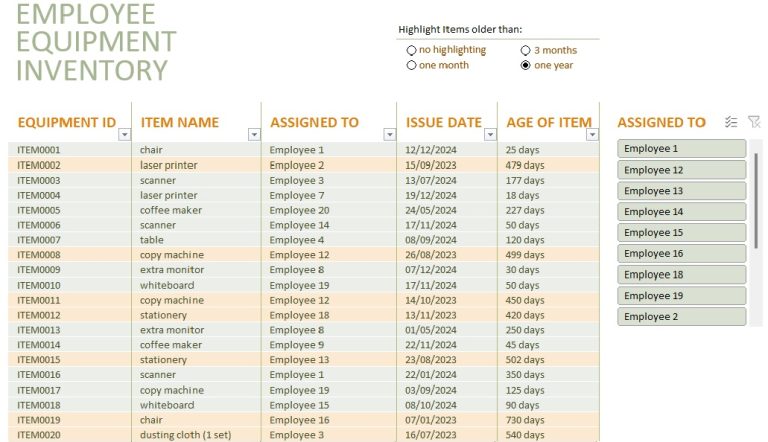Open the Issue Date filter dropdown
The image size is (768, 442).
pyautogui.click(x=490, y=134)
